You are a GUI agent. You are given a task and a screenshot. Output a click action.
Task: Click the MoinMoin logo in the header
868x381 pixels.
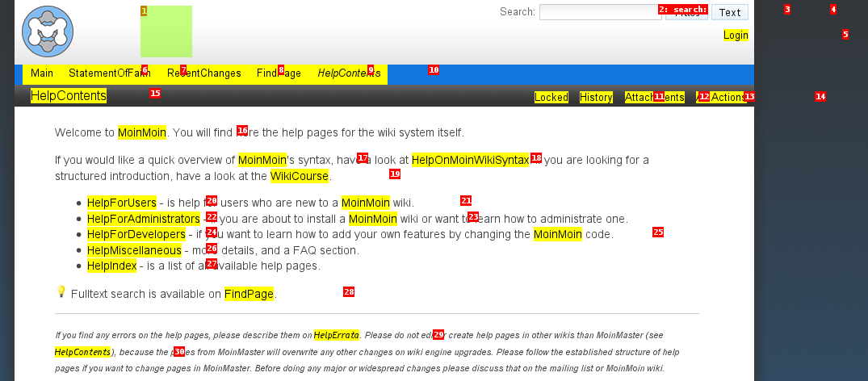[x=48, y=31]
